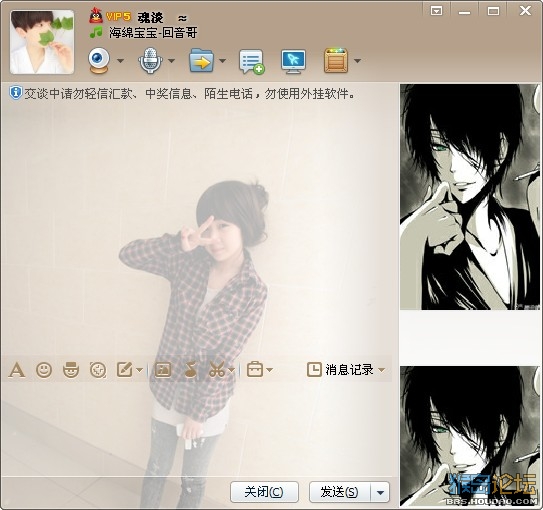Expand voice call options arrow
Viewport: 543px width, 510px height.
coord(171,61)
